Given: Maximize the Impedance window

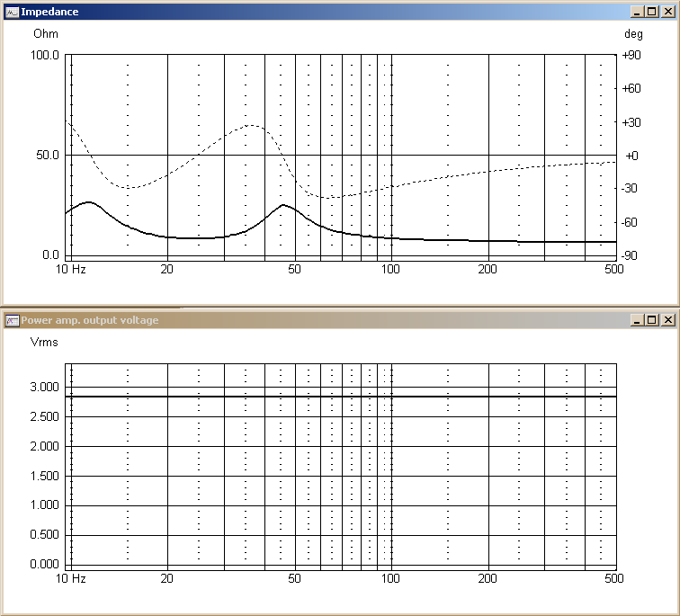Looking at the screenshot, I should (652, 12).
